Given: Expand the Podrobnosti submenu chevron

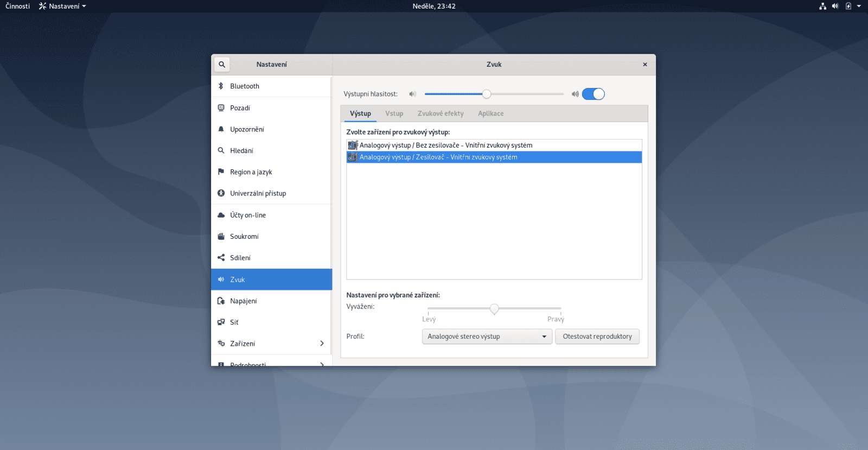Looking at the screenshot, I should click(x=322, y=364).
